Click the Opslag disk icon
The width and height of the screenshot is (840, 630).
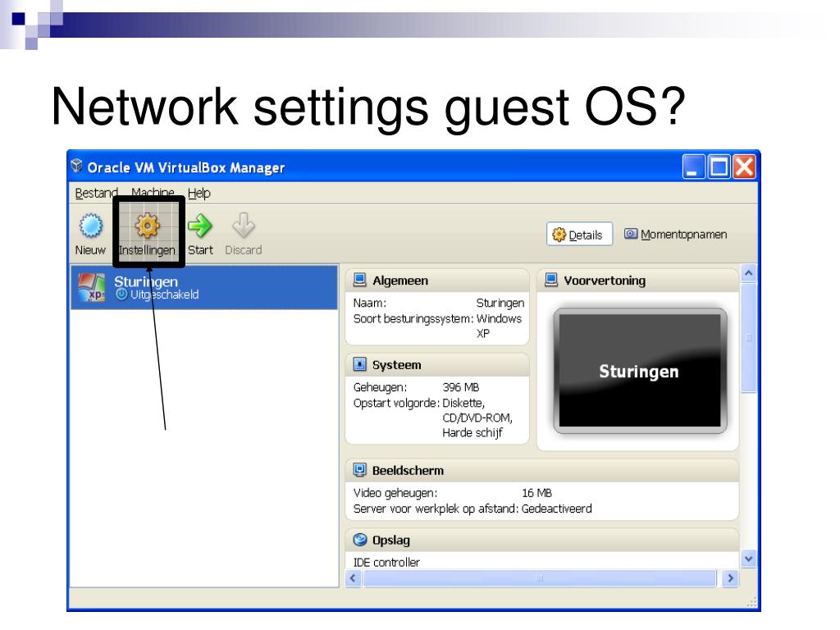(360, 540)
